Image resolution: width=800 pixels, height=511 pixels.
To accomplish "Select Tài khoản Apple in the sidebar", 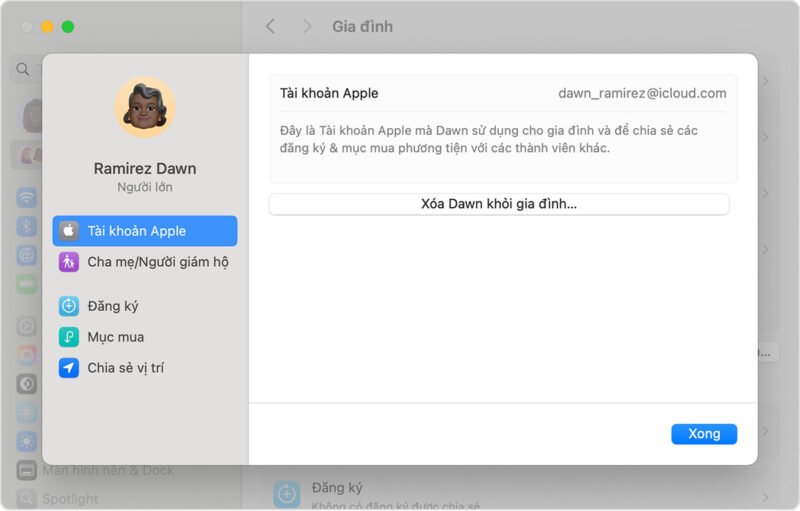I will 145,231.
